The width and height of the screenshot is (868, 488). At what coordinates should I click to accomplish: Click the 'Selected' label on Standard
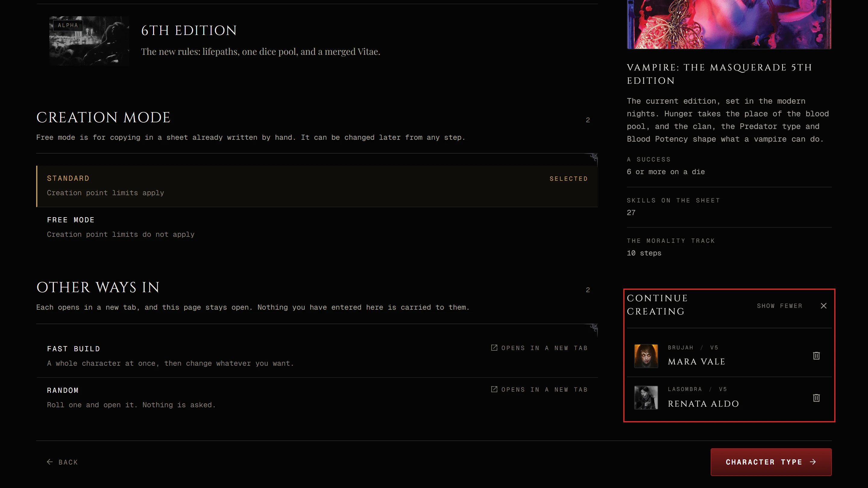[568, 179]
